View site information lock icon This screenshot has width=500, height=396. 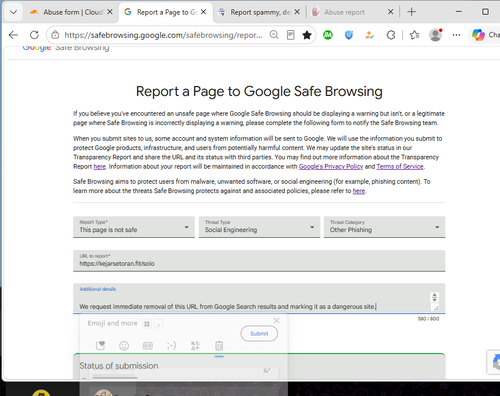(x=55, y=35)
